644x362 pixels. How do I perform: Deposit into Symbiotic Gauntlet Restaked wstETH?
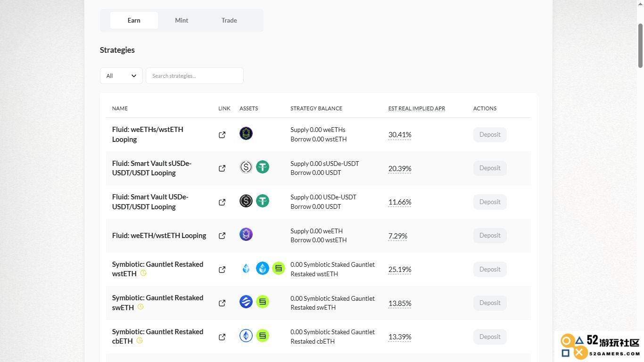[x=490, y=269]
